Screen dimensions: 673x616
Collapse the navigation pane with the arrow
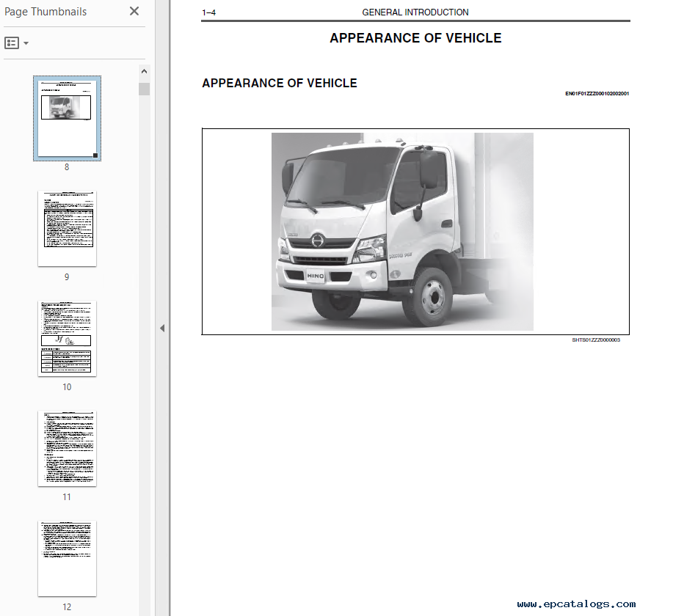162,328
